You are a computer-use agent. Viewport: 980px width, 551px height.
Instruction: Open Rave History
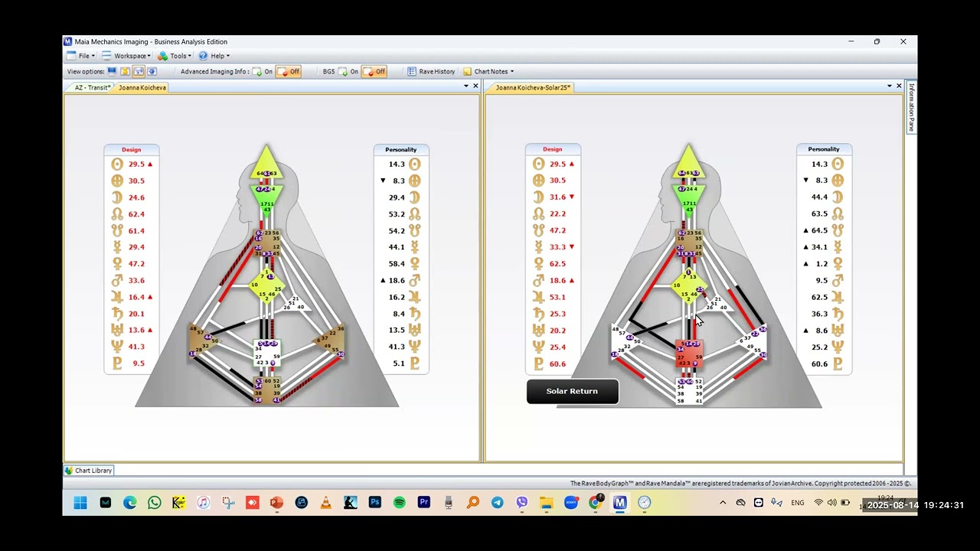(431, 71)
